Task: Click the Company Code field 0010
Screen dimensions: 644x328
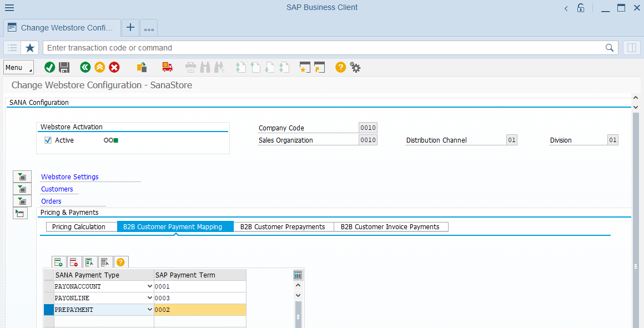Action: tap(368, 128)
